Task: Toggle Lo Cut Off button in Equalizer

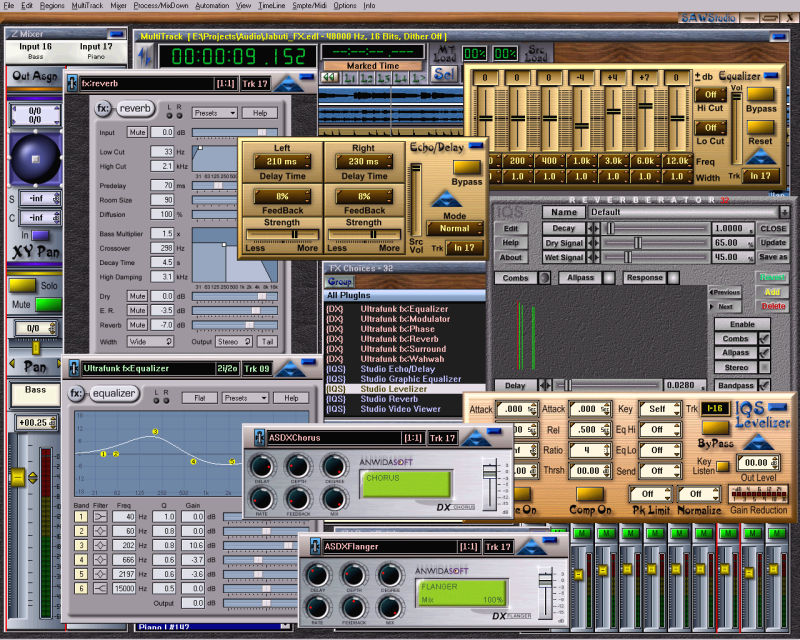Action: pyautogui.click(x=710, y=127)
